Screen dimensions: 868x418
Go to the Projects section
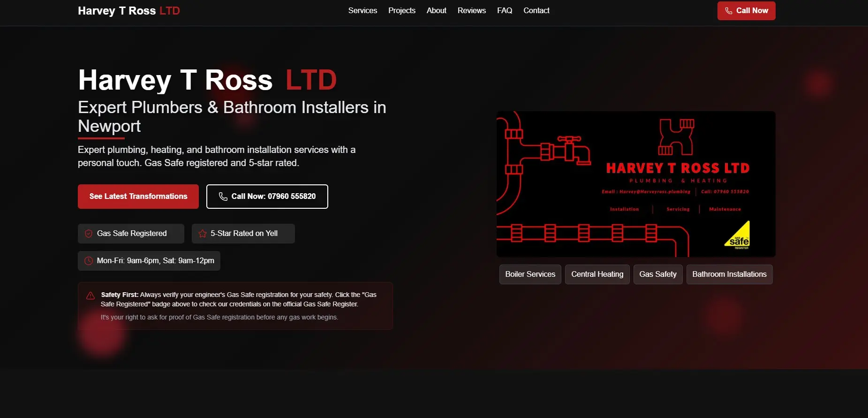coord(402,10)
